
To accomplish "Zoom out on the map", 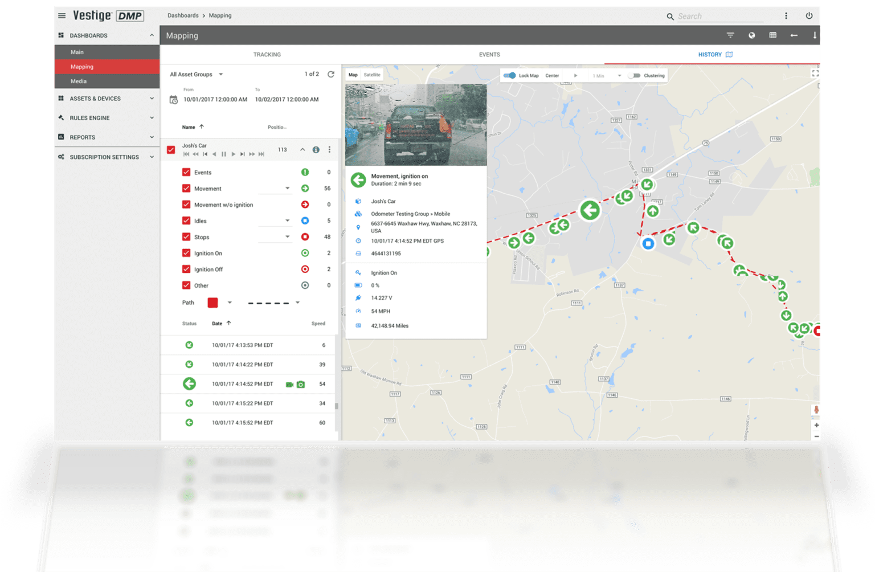I will [x=816, y=436].
